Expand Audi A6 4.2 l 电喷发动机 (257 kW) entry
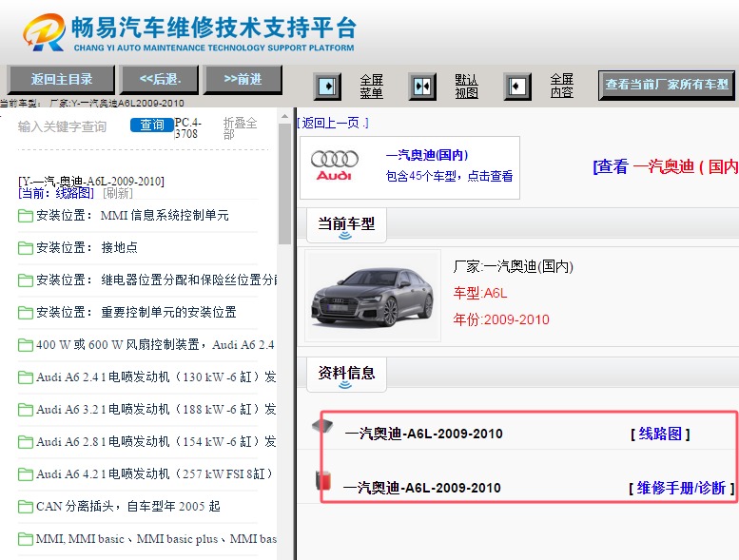739x560 pixels. point(155,473)
